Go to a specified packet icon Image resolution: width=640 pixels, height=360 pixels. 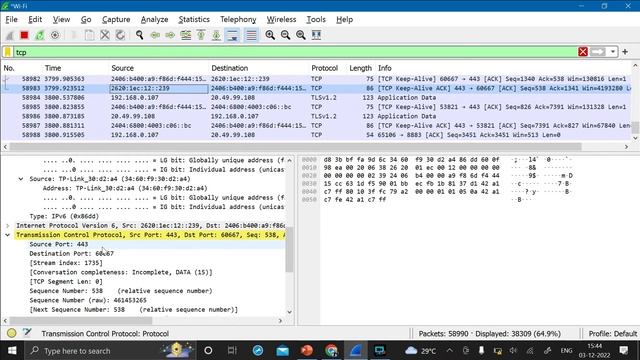pos(186,36)
